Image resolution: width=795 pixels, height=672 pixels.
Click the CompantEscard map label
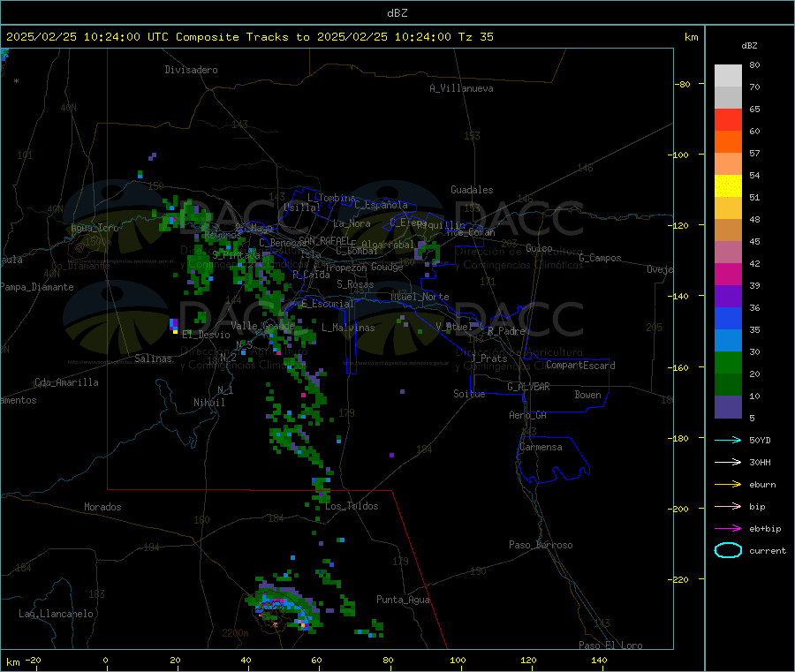[580, 366]
